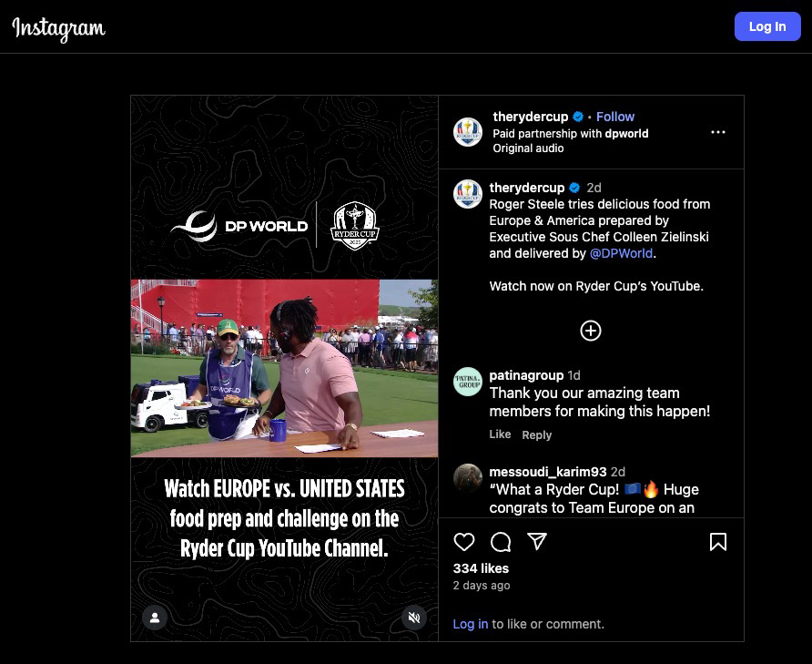Click theryderCup username in the post header
Screen dimensions: 812x664
[531, 117]
